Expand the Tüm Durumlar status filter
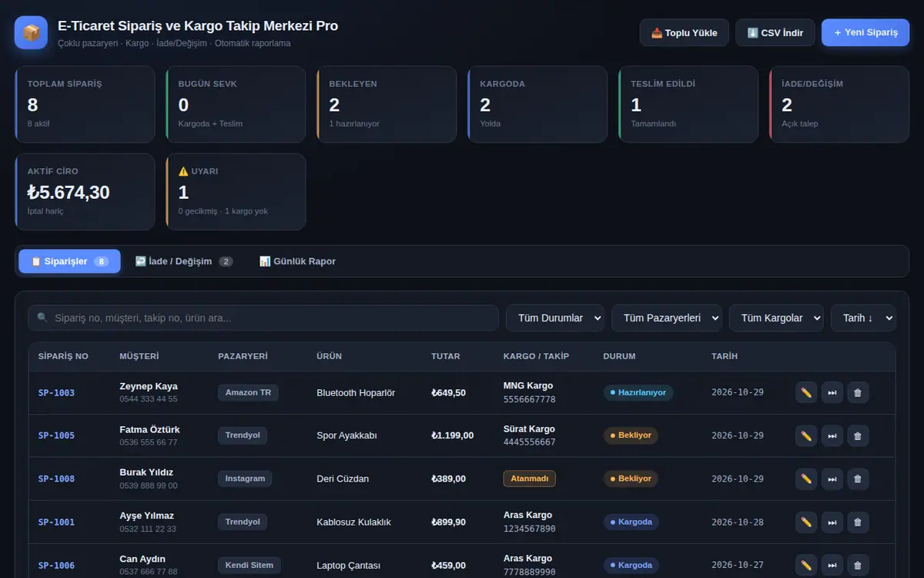This screenshot has width=924, height=578. tap(554, 318)
